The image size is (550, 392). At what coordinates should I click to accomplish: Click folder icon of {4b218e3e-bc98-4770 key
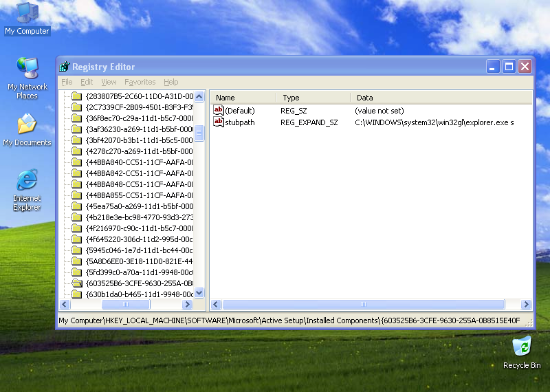[76, 217]
